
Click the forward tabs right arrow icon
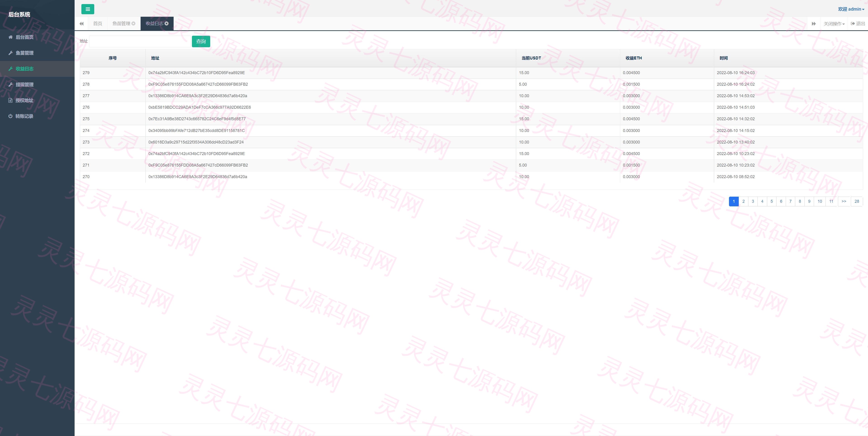[x=814, y=24]
